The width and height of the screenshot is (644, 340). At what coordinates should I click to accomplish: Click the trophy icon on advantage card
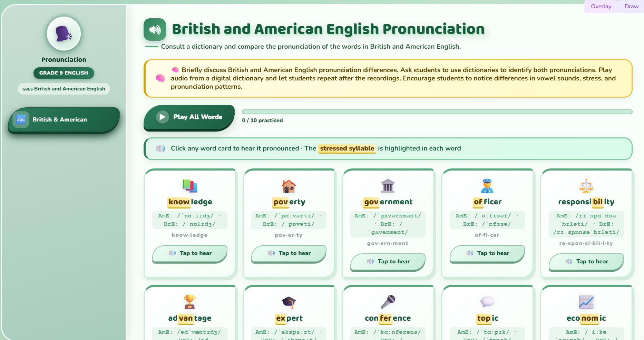(x=190, y=302)
